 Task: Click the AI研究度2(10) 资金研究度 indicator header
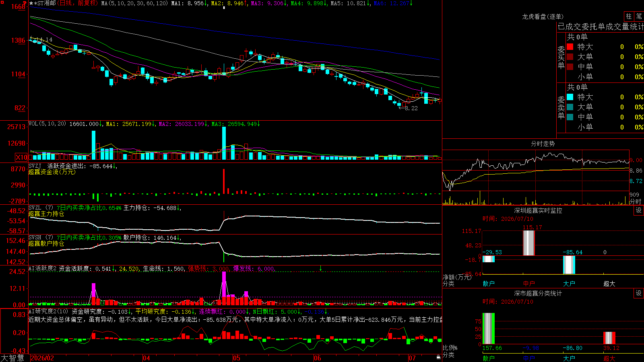pyautogui.click(x=80, y=312)
